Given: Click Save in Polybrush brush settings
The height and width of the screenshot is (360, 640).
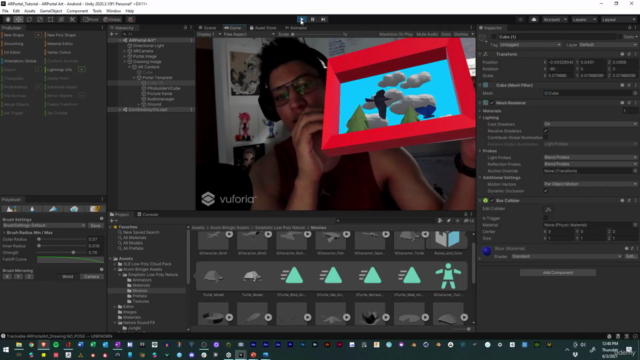Looking at the screenshot, I should (96, 225).
